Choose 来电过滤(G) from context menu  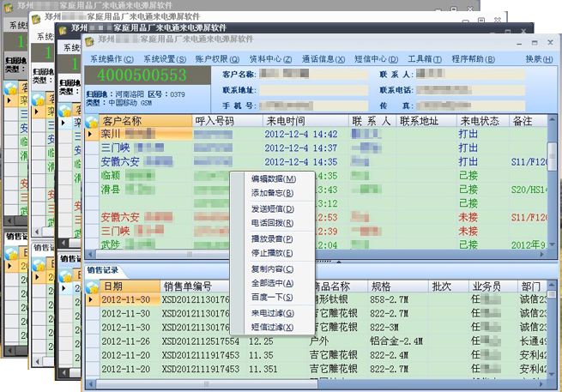click(x=272, y=313)
